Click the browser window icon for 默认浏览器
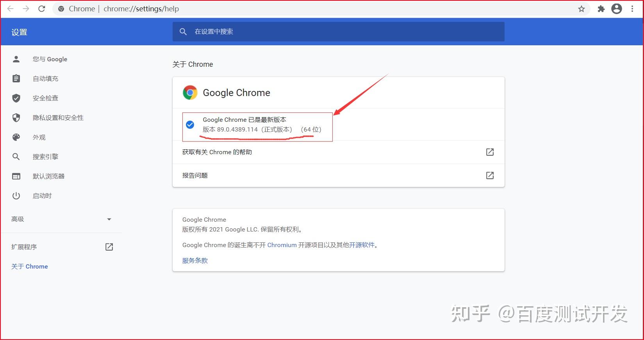Viewport: 644px width, 340px height. [x=16, y=176]
